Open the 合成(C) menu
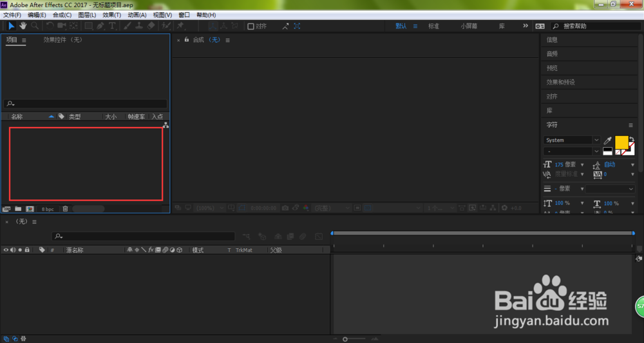The height and width of the screenshot is (343, 644). pyautogui.click(x=62, y=15)
